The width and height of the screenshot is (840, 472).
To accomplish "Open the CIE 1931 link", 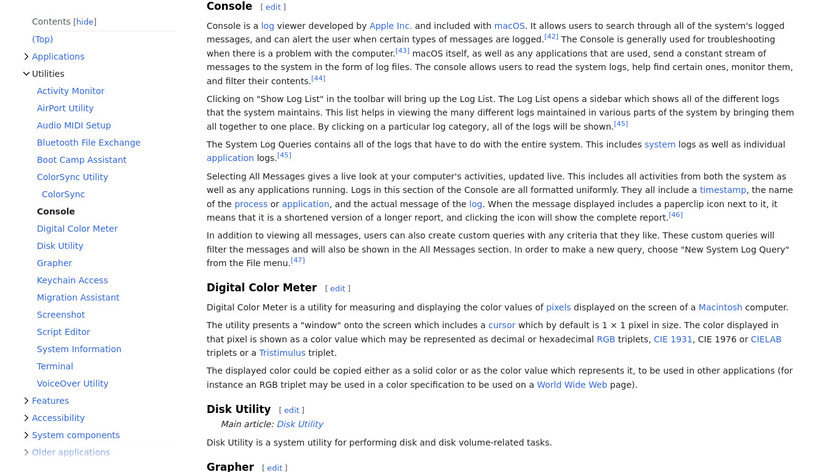I will tap(672, 339).
